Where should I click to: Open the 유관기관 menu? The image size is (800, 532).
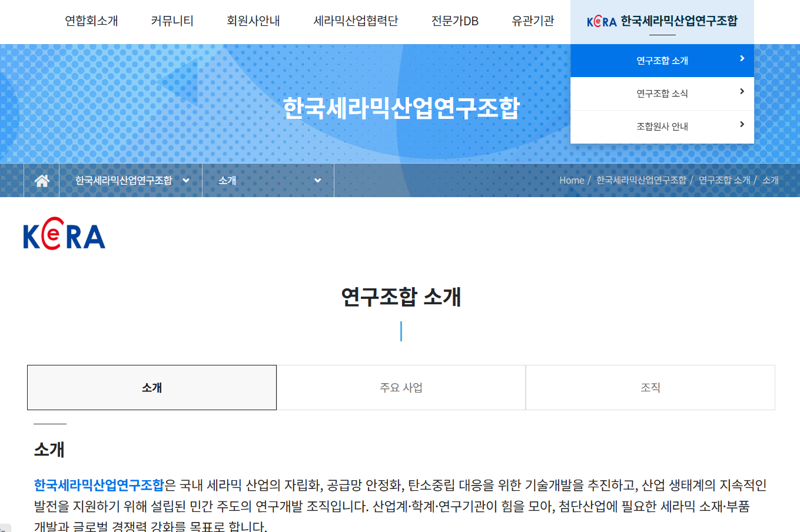point(533,21)
